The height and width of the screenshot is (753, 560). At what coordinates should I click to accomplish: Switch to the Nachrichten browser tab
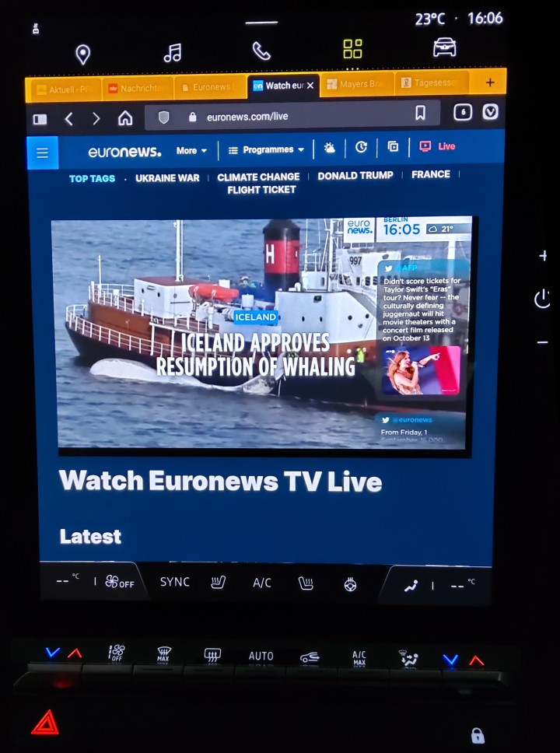(138, 89)
